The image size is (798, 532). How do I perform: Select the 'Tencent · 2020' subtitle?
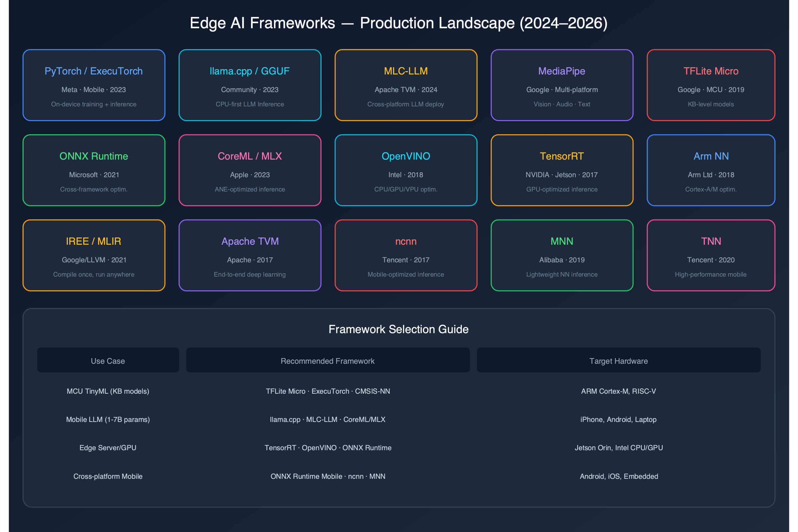711,260
